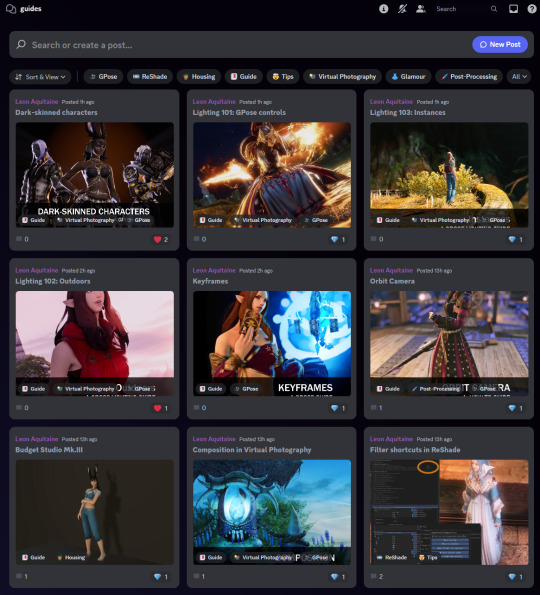The width and height of the screenshot is (540, 595).
Task: Open Sort & View dropdown
Action: (40, 77)
